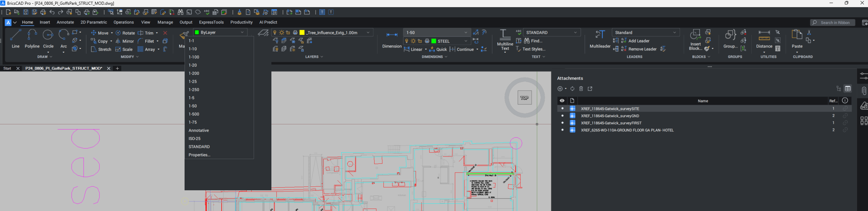Toggle the layer on/off lightbulb icon
The image size is (868, 211).
click(x=275, y=33)
